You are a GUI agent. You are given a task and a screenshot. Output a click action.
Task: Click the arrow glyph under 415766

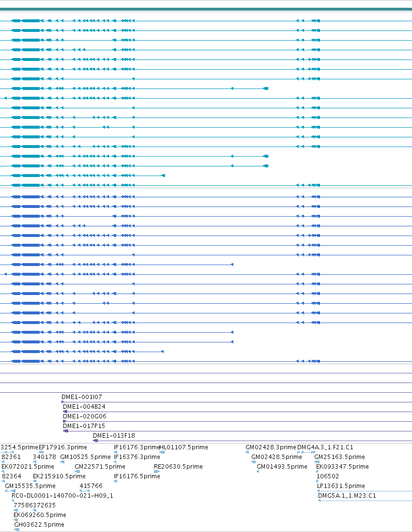[85, 490]
